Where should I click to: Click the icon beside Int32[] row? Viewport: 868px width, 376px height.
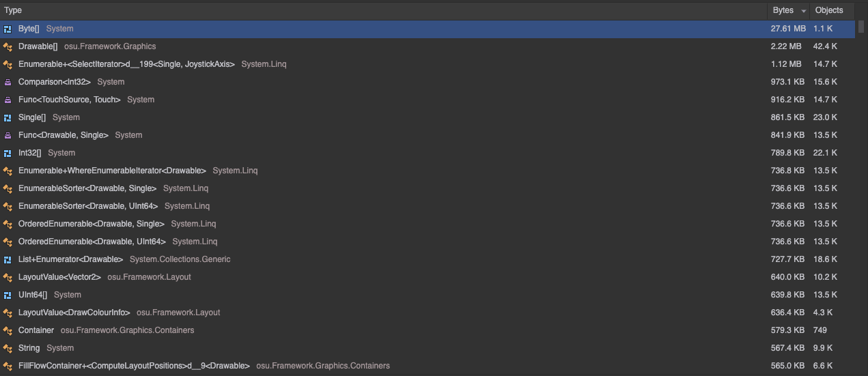point(8,153)
